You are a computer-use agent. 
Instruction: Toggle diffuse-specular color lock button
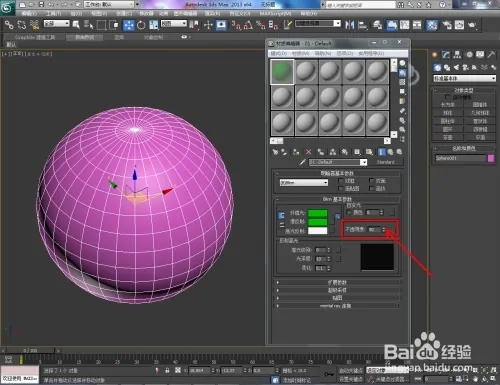(x=281, y=225)
